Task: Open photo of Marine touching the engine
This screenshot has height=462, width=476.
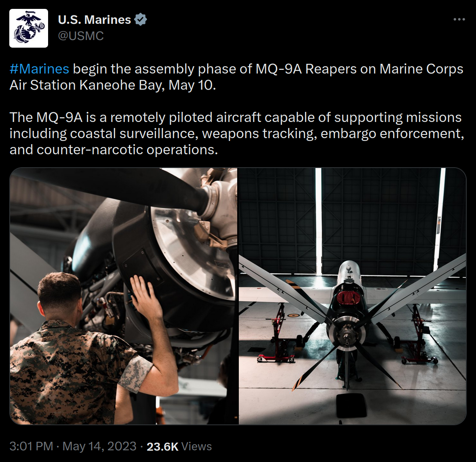Action: [x=124, y=296]
